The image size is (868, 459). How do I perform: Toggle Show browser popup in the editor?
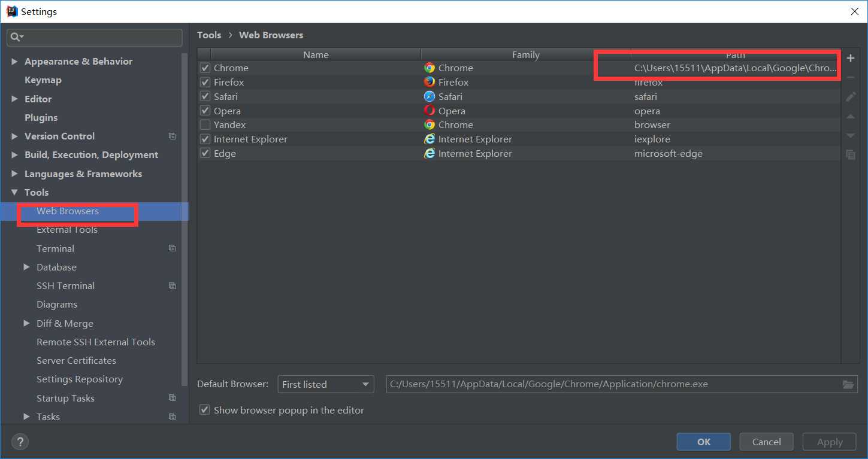(205, 410)
